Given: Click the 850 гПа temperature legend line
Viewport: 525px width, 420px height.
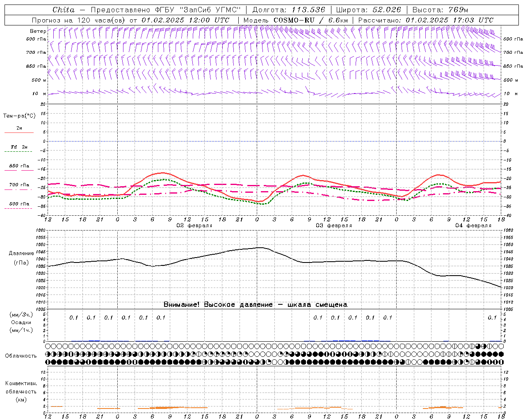Looking at the screenshot, I should pyautogui.click(x=19, y=170).
